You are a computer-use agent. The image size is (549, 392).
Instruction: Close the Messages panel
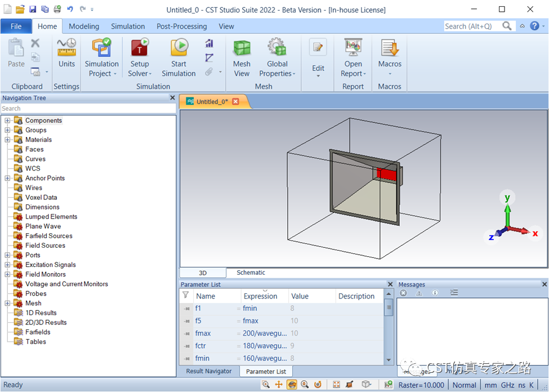pyautogui.click(x=544, y=284)
